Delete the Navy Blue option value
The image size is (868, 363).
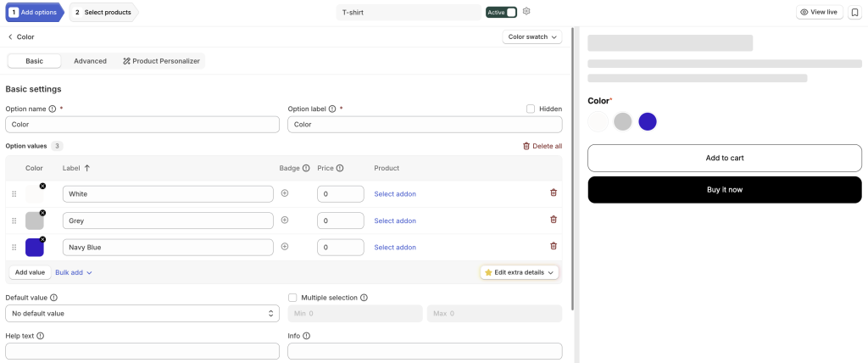pyautogui.click(x=553, y=246)
